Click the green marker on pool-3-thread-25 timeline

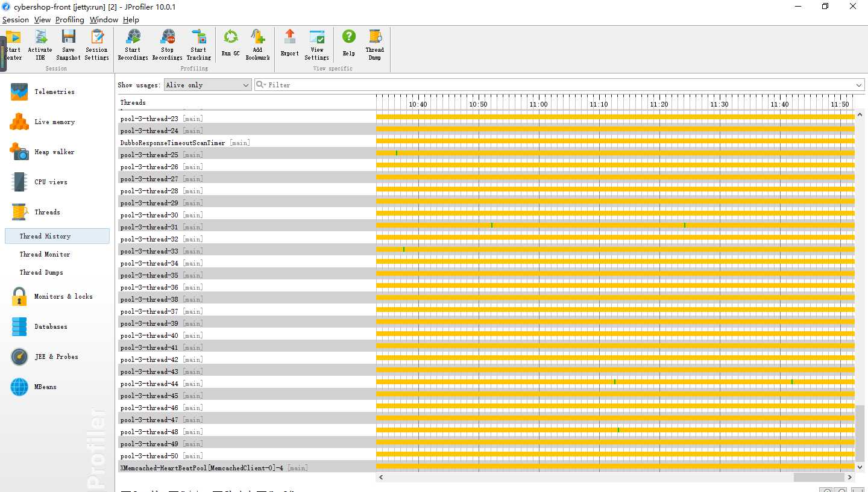[396, 153]
